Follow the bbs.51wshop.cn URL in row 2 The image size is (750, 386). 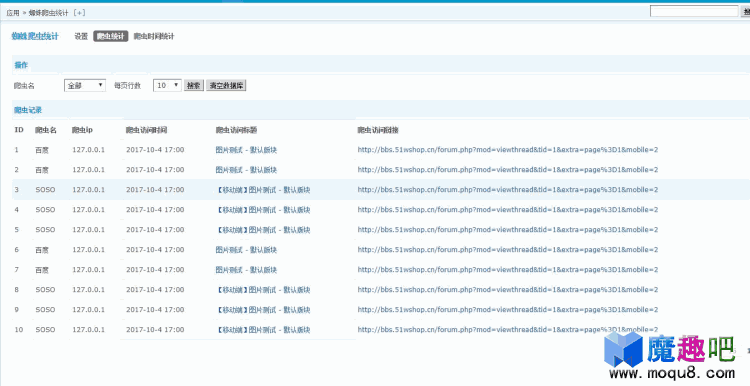pos(508,170)
